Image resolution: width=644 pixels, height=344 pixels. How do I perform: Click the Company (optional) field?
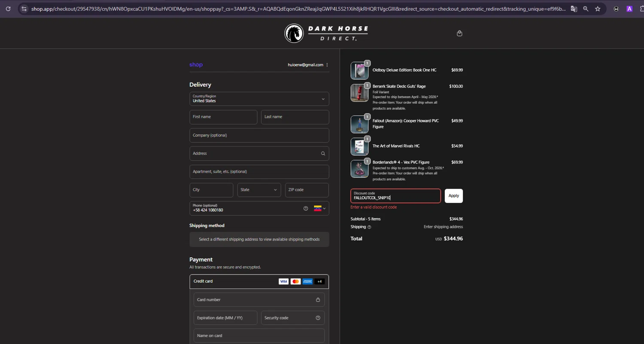[x=259, y=135]
